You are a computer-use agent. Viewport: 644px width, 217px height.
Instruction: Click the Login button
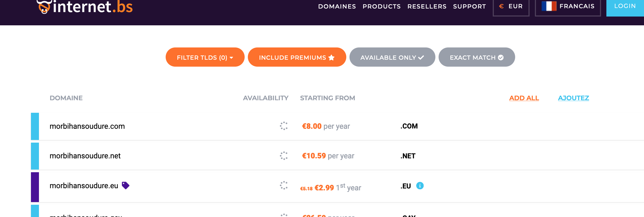[x=625, y=6]
